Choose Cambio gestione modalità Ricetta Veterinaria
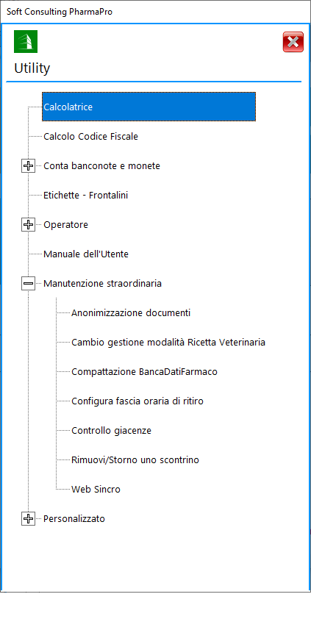 pyautogui.click(x=168, y=342)
